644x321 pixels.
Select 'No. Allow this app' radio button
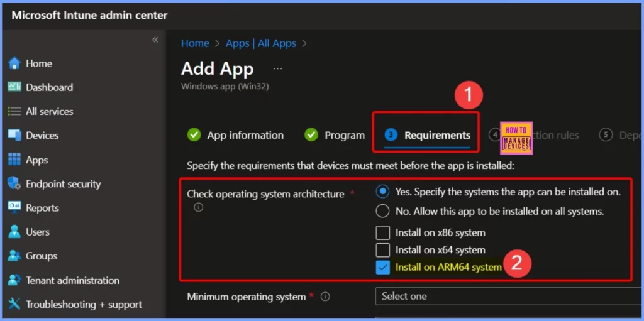[x=383, y=211]
